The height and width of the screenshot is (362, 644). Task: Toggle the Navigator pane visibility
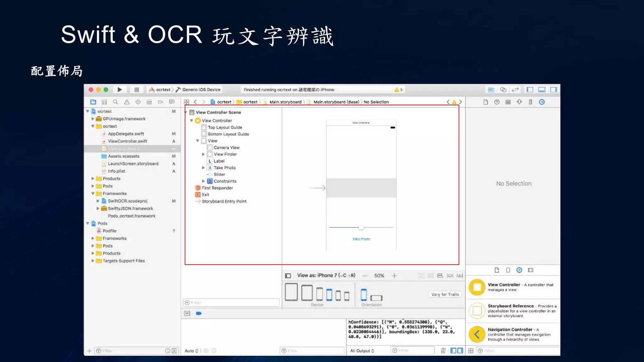click(530, 90)
